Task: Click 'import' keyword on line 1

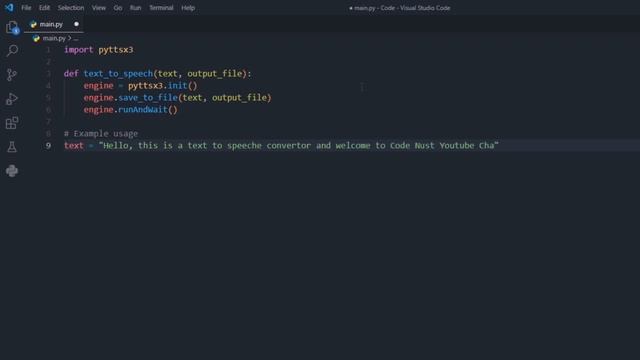Action: 78,50
